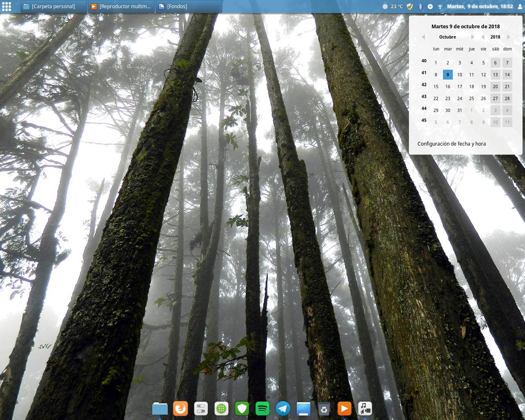Go to next month after Octubre

472,37
